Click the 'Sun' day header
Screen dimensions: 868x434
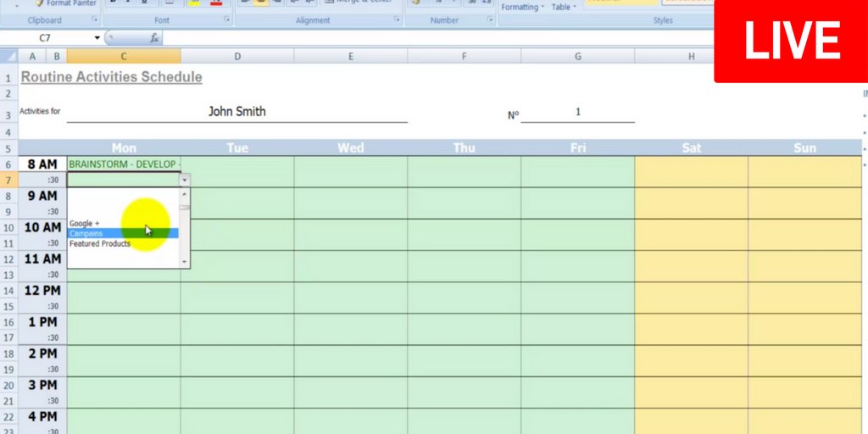pyautogui.click(x=805, y=147)
